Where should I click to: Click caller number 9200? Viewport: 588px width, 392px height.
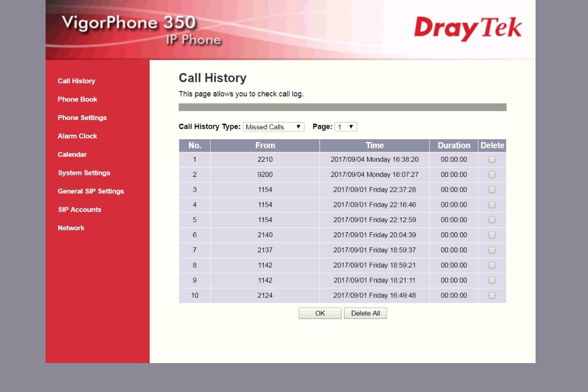[x=265, y=174]
